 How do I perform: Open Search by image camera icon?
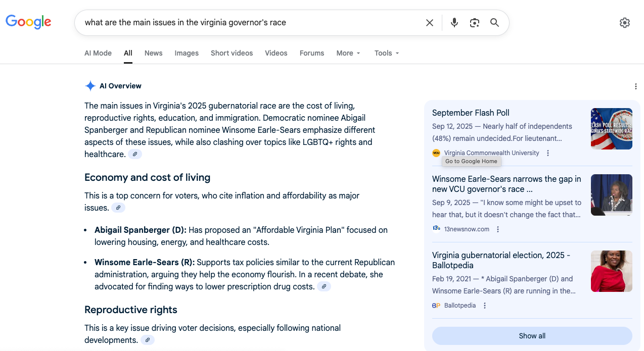click(474, 23)
